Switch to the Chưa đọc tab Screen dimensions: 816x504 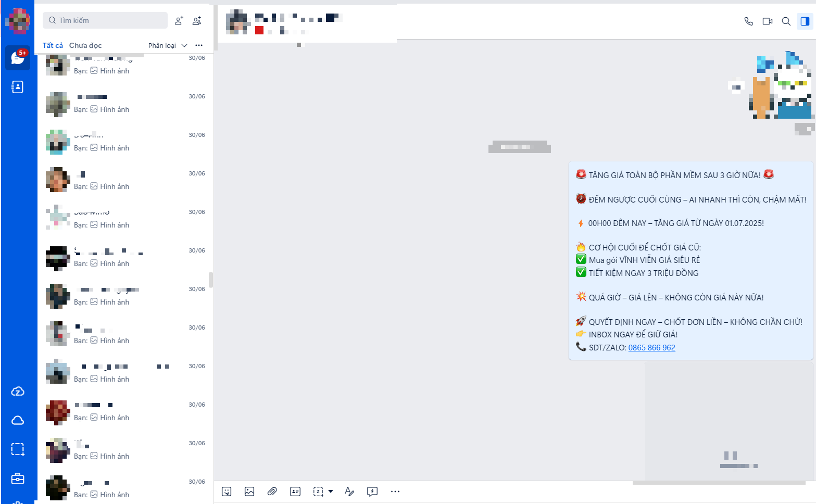coord(85,45)
